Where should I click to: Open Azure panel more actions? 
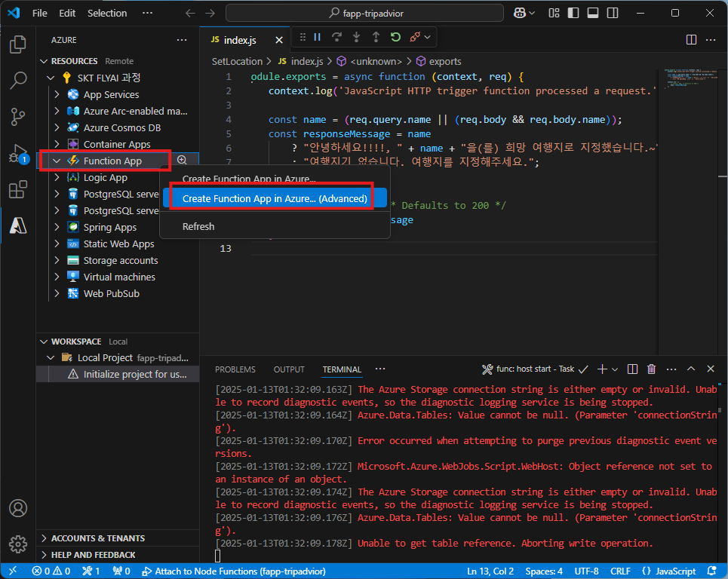(x=182, y=41)
